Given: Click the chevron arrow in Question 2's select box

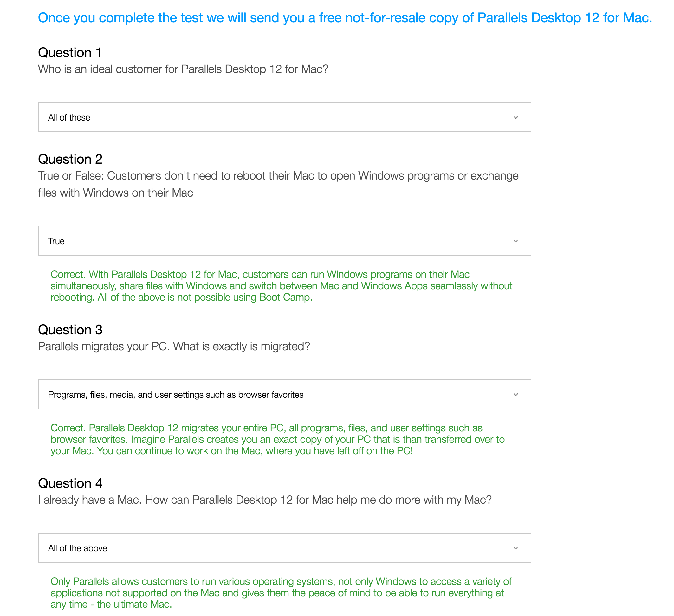Looking at the screenshot, I should [515, 241].
